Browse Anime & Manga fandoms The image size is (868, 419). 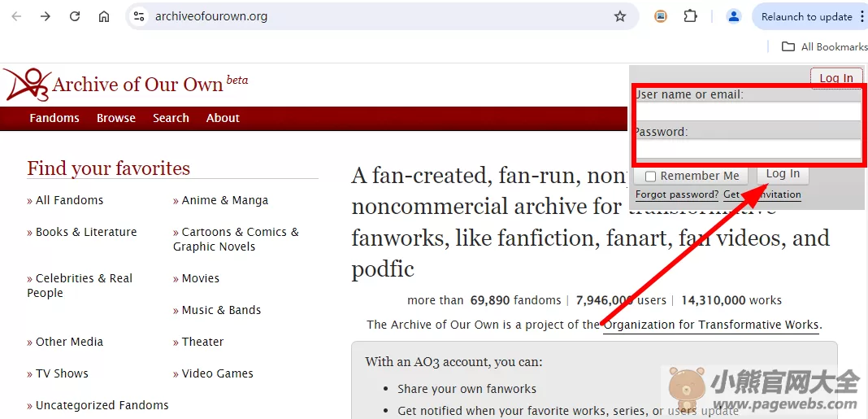point(225,200)
